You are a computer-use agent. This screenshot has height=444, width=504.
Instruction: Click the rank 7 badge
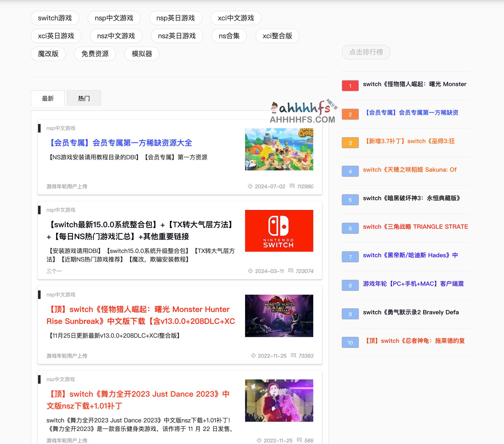coord(350,257)
